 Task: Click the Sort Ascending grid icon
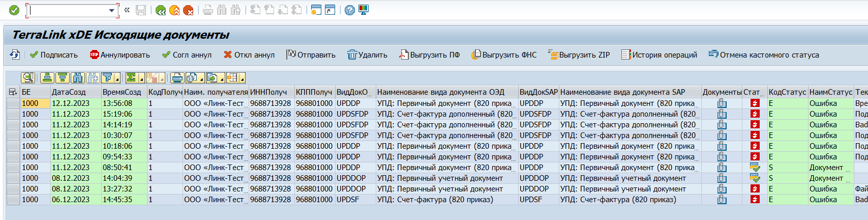(x=47, y=78)
